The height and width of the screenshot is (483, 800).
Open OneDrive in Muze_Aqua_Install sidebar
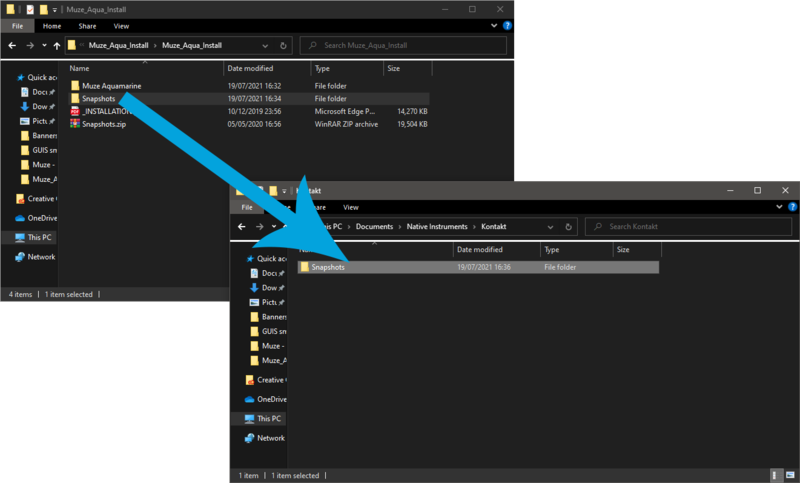pos(36,218)
